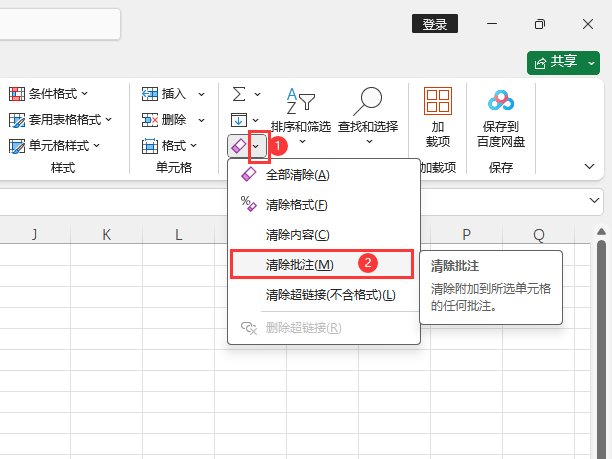Select 清除超链接(不含格式)(L) option
Viewport: 612px width, 459px height.
[324, 295]
